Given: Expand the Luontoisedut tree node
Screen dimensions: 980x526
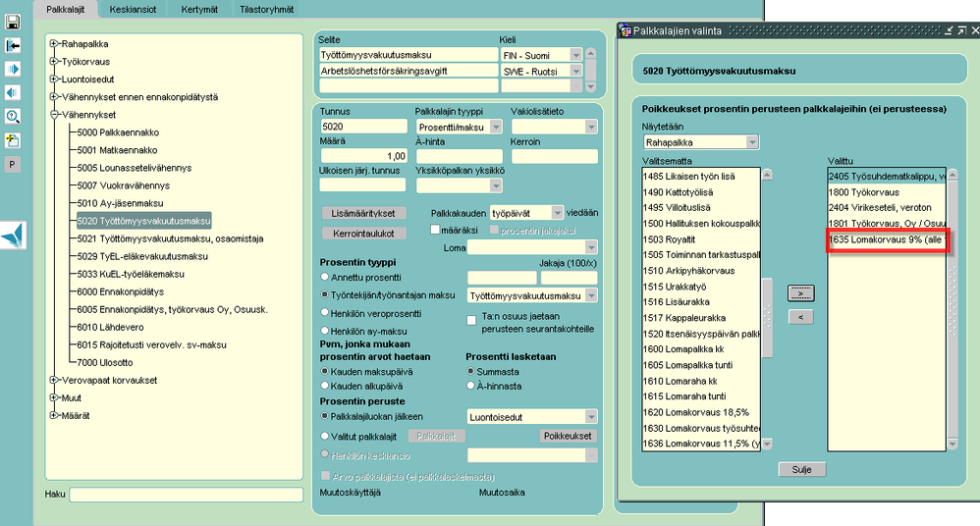Looking at the screenshot, I should tap(54, 79).
